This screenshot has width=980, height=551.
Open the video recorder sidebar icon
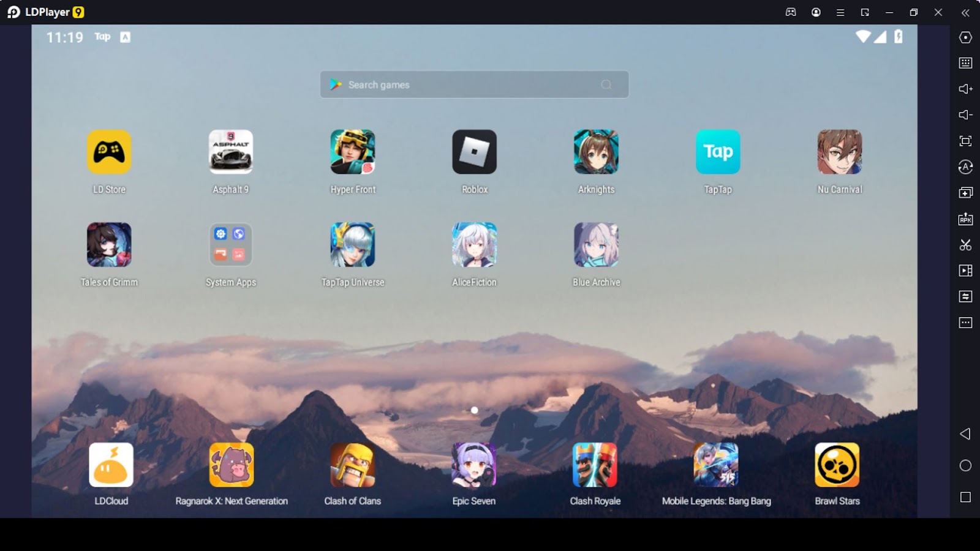point(965,271)
